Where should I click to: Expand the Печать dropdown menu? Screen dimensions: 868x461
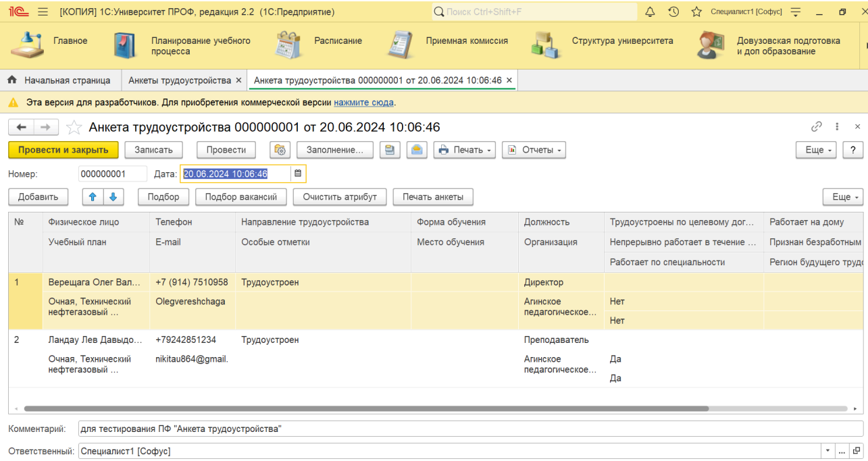tap(465, 150)
